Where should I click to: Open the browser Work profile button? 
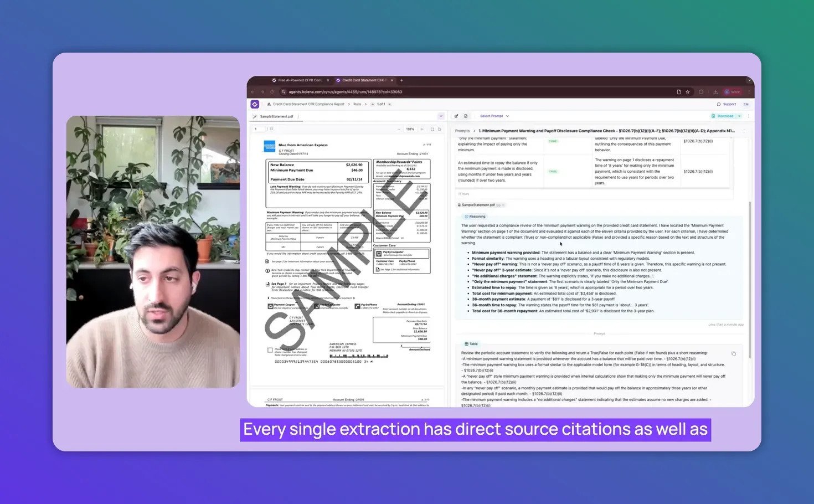[732, 92]
